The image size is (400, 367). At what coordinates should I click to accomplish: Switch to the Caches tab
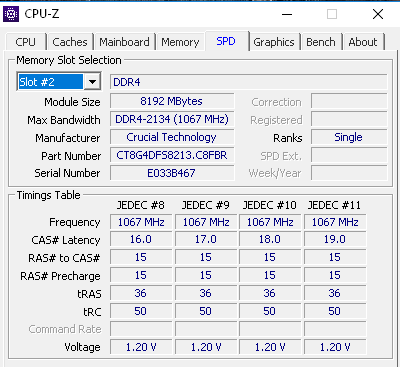70,42
